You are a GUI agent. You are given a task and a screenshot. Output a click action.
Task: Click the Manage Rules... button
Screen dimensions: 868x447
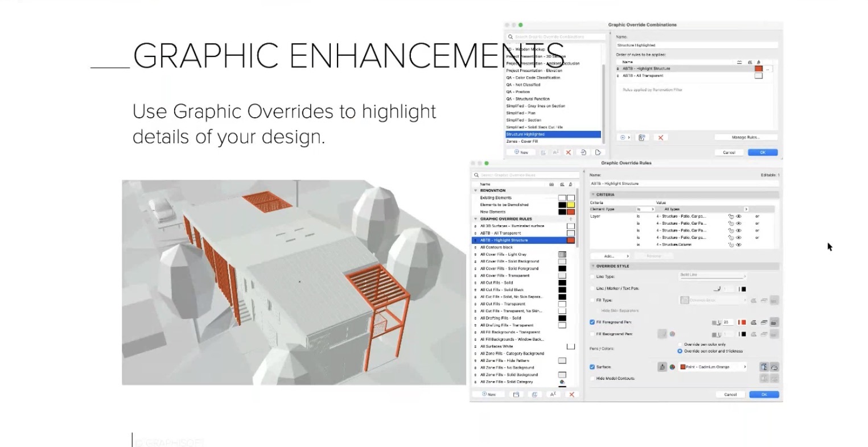pyautogui.click(x=746, y=138)
